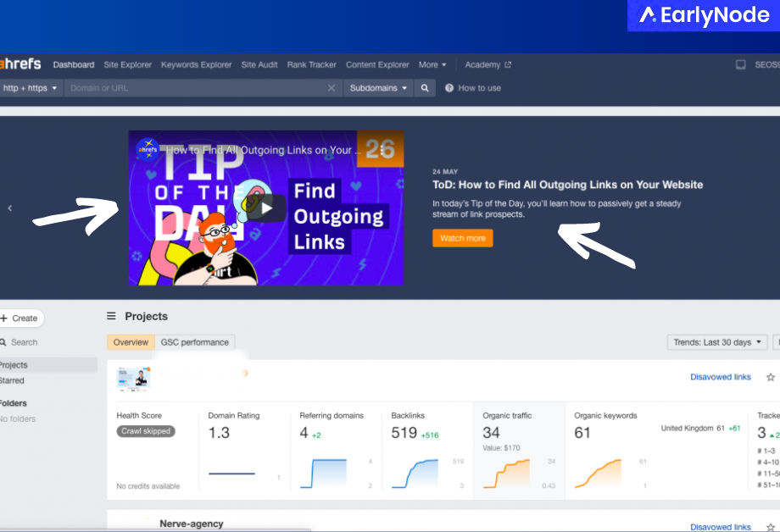Open Content Explorer
This screenshot has height=532, width=780.
coord(377,64)
